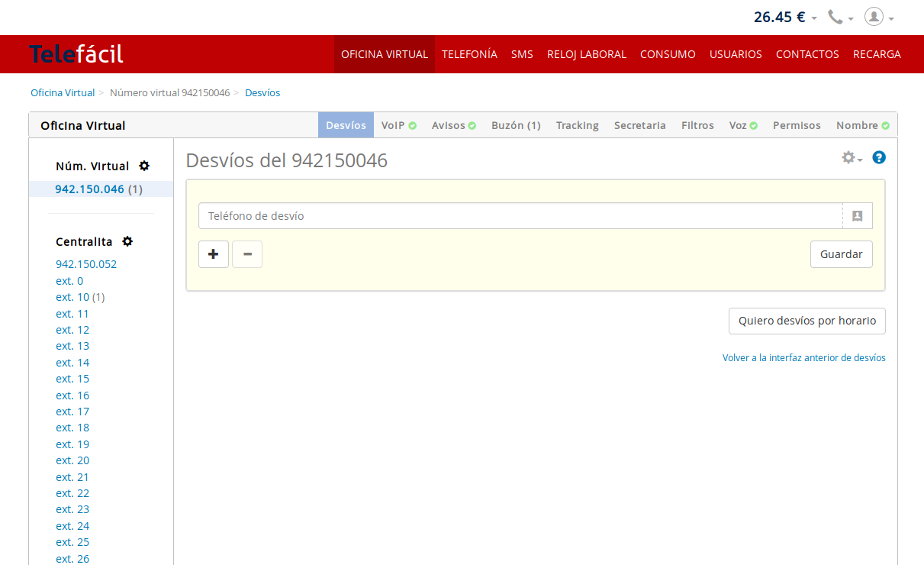Click the contacts book icon in phone field
The height and width of the screenshot is (565, 924).
[x=857, y=216]
